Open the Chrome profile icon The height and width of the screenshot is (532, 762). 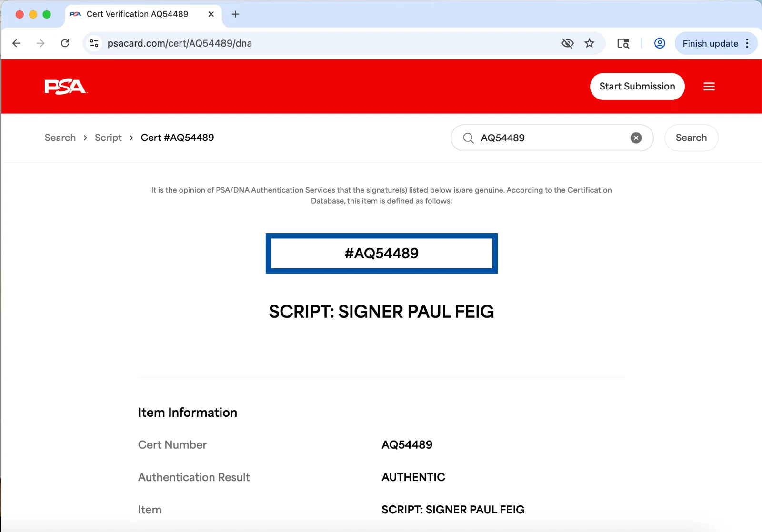660,43
